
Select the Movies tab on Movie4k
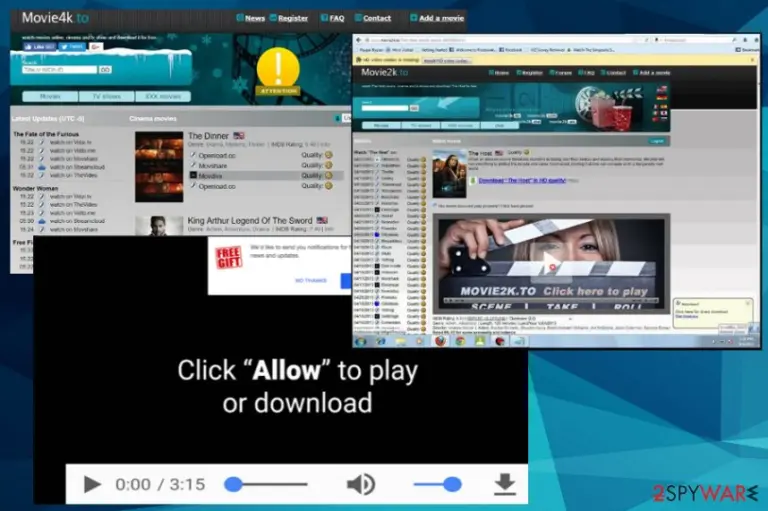pos(50,96)
